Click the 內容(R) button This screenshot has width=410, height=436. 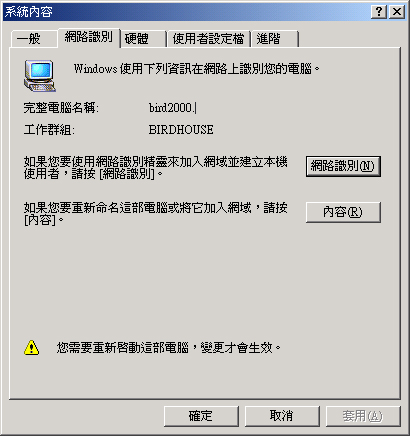[343, 212]
